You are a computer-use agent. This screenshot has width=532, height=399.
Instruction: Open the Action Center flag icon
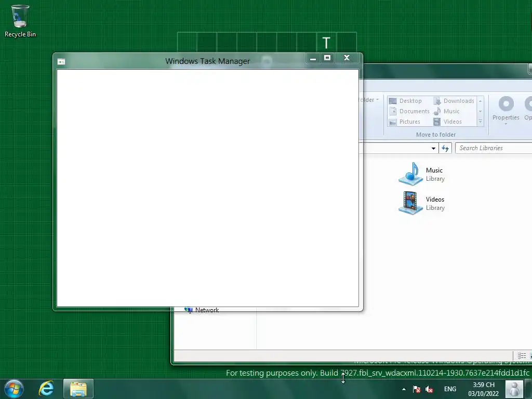[x=417, y=389]
